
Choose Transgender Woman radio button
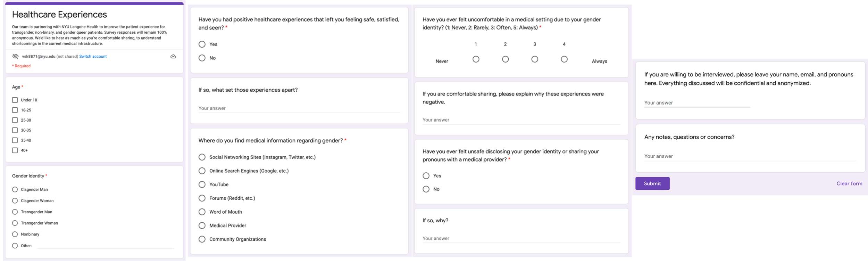pyautogui.click(x=15, y=223)
